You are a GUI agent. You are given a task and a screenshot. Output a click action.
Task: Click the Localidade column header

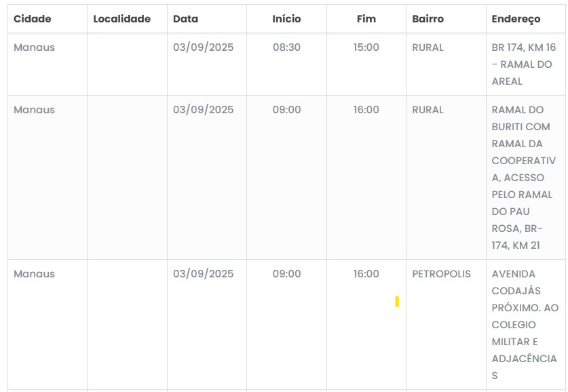[121, 19]
